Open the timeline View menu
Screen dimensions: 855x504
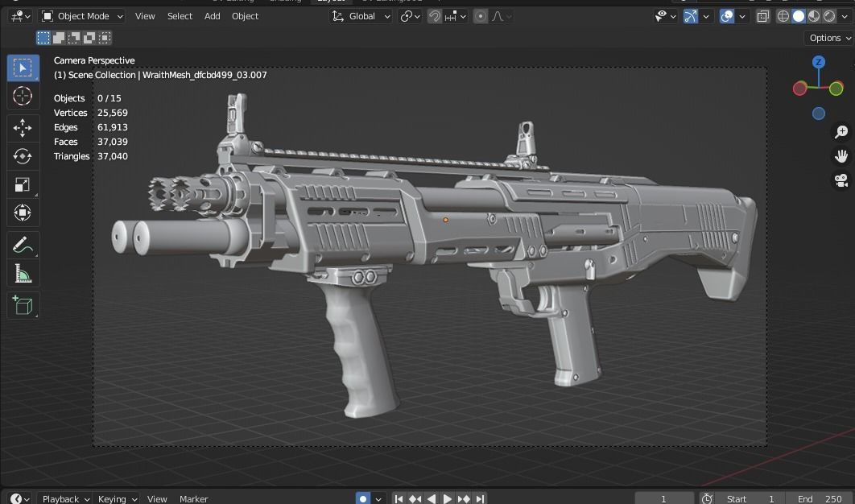pyautogui.click(x=157, y=498)
